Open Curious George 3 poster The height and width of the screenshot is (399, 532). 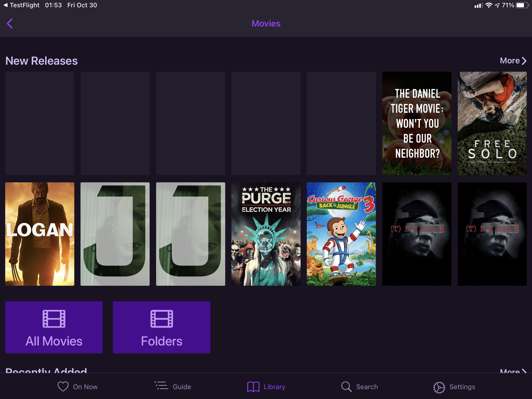(x=341, y=234)
